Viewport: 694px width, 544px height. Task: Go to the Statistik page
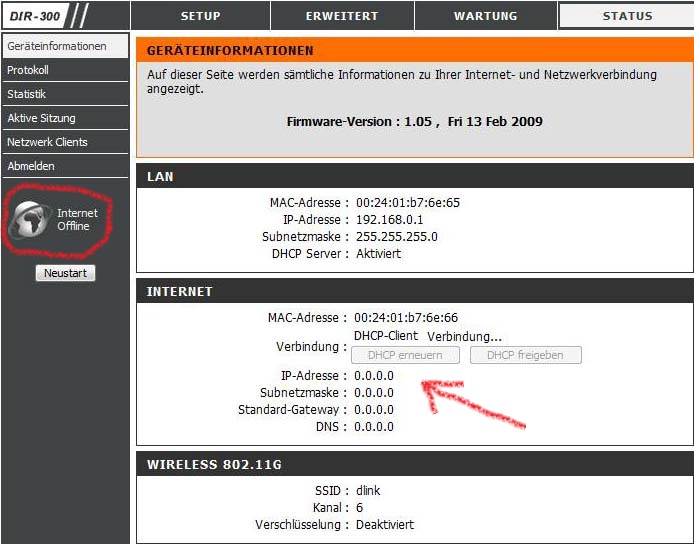[x=66, y=94]
